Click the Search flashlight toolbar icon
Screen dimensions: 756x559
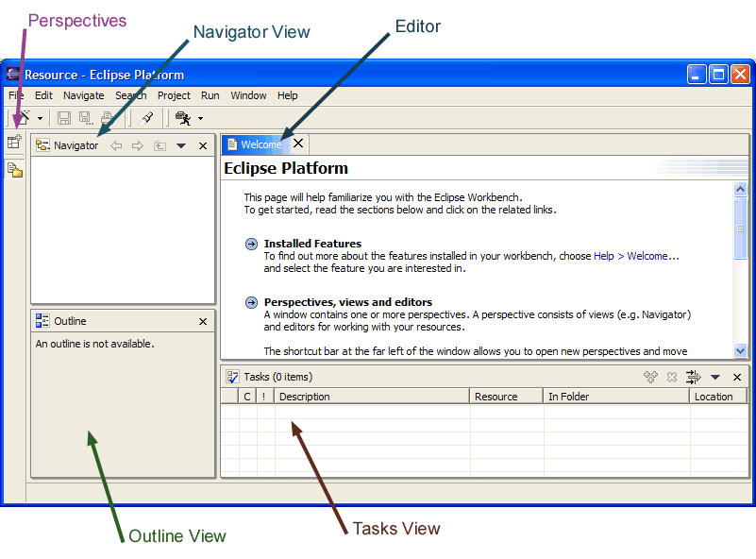(146, 118)
